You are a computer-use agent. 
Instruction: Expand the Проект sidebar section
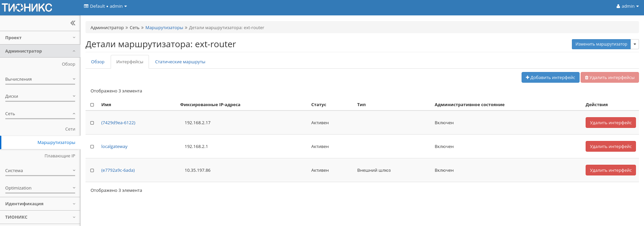coord(40,38)
